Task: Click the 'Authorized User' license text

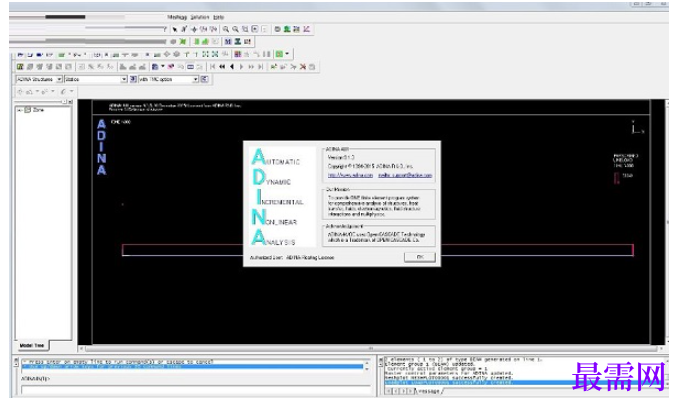Action: [x=291, y=257]
